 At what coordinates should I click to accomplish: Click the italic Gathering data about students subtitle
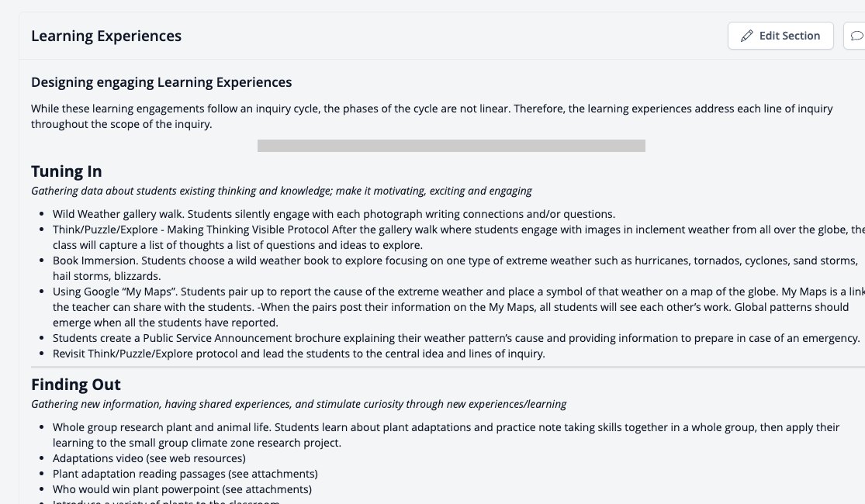pyautogui.click(x=281, y=191)
